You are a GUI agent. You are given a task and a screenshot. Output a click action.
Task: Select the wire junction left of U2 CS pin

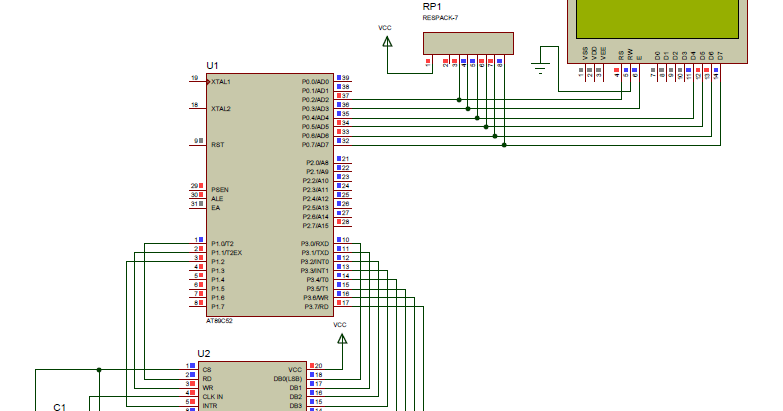point(99,370)
